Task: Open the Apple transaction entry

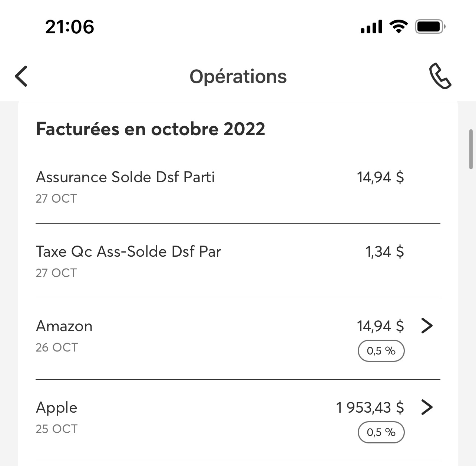Action: (x=57, y=408)
